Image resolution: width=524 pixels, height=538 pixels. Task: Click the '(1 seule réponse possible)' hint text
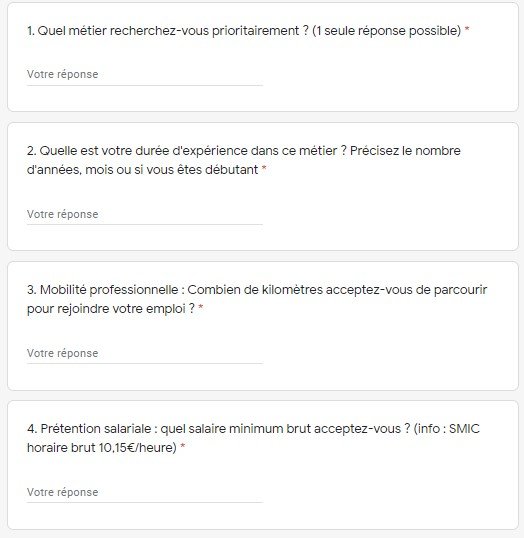pos(387,31)
